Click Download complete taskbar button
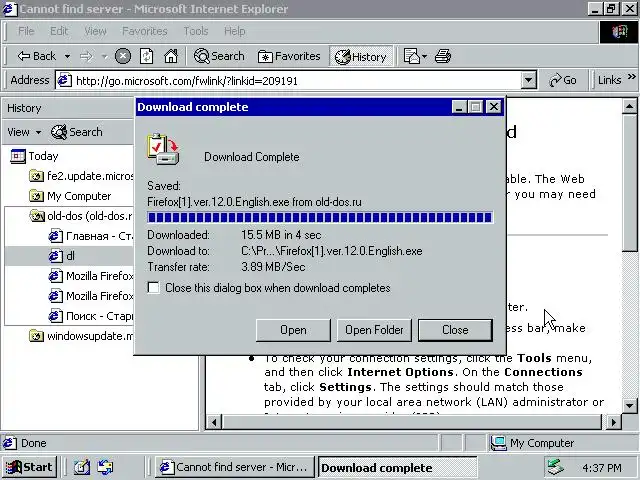Image resolution: width=640 pixels, height=480 pixels. [x=397, y=467]
